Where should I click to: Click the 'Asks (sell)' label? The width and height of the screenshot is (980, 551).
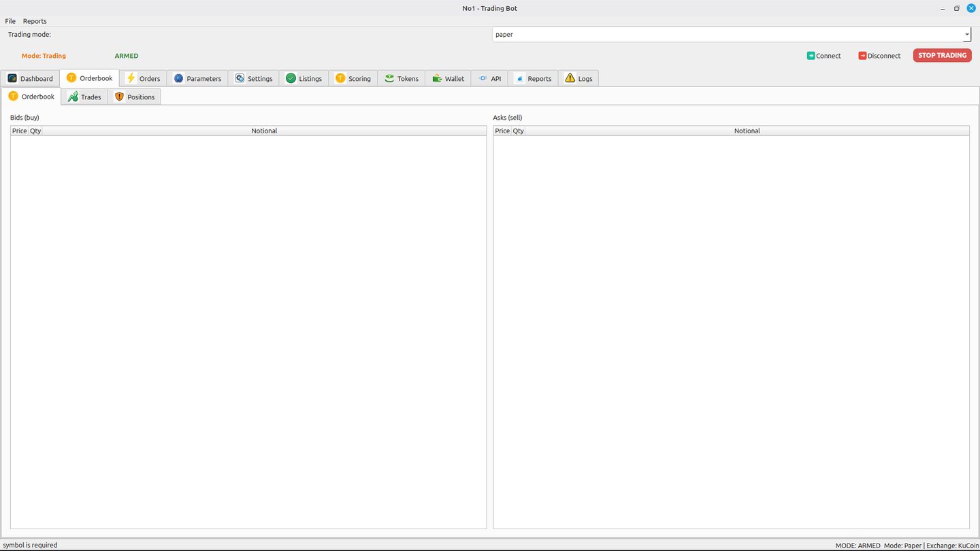[508, 118]
